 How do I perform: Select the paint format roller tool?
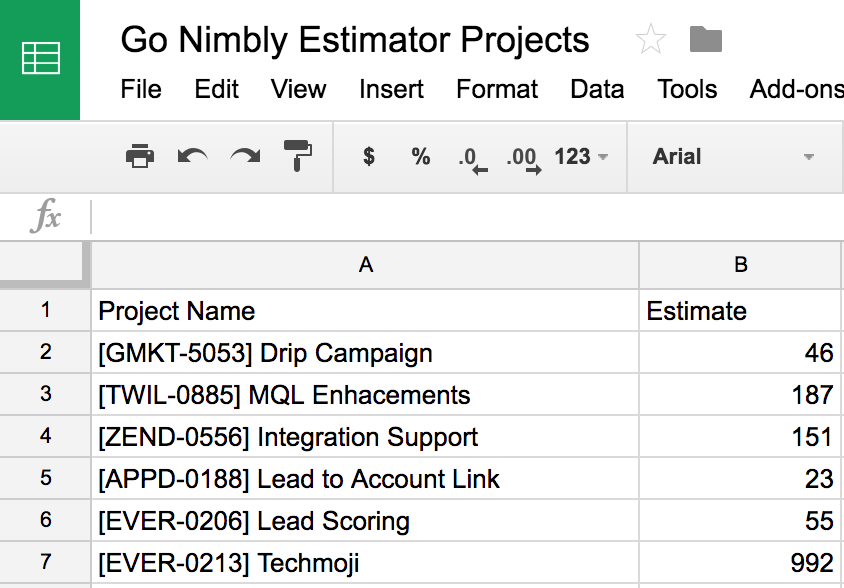tap(297, 156)
